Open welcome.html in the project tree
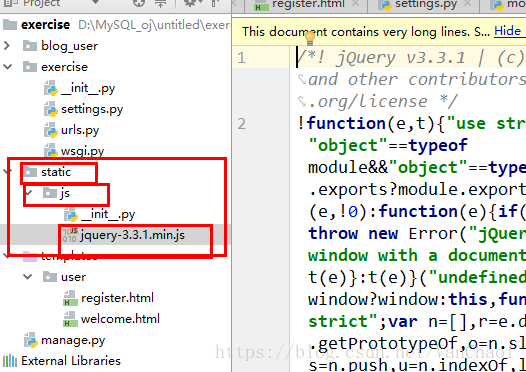Viewport: 526px width, 372px height. click(120, 319)
